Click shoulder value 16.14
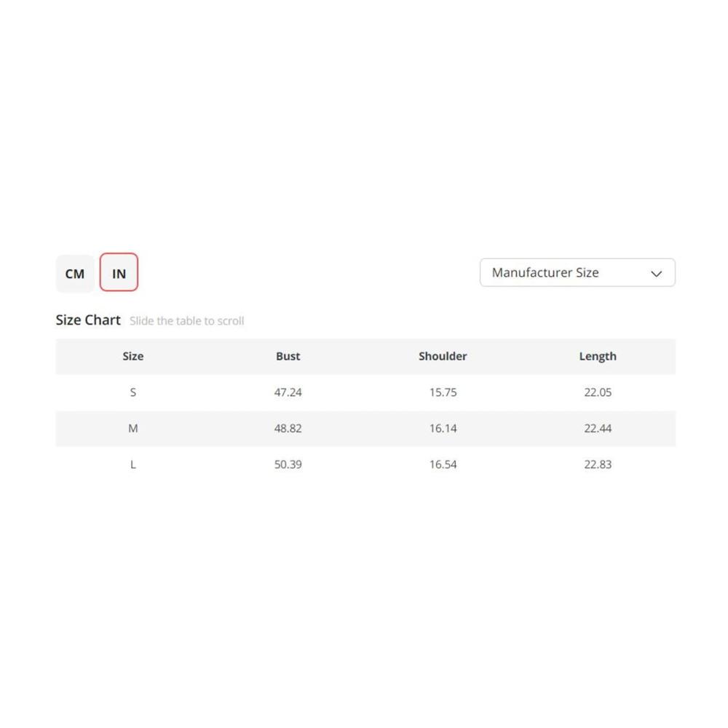 click(443, 428)
